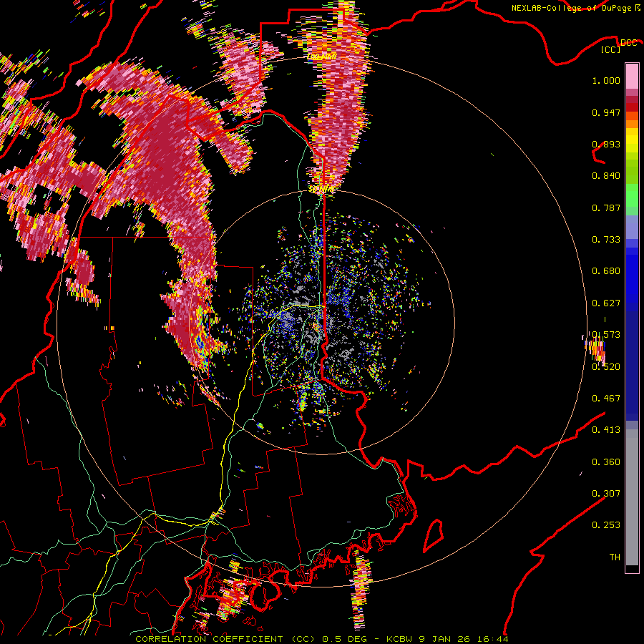Click the 0.5 DEG elevation text in the footer
The height and width of the screenshot is (644, 644).
point(344,639)
